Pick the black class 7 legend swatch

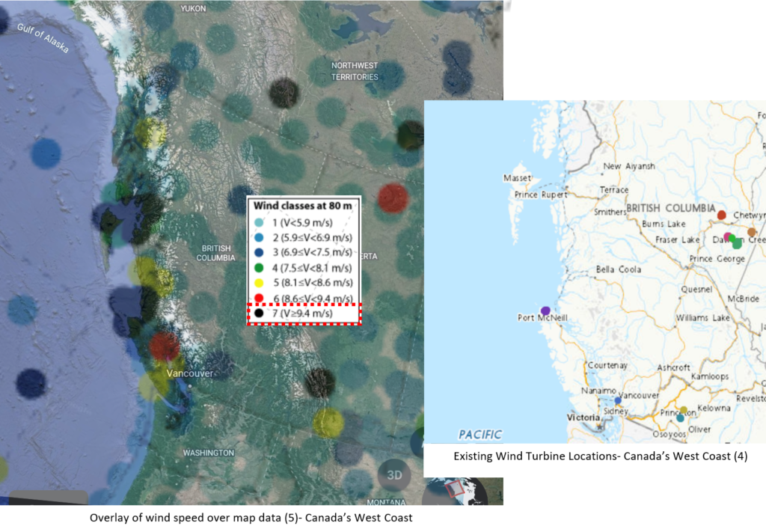259,314
